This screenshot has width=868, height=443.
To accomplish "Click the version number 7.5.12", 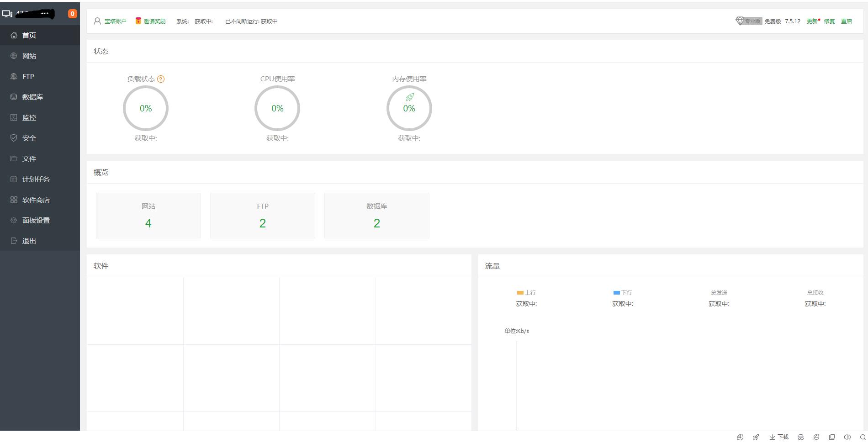I will tap(793, 21).
